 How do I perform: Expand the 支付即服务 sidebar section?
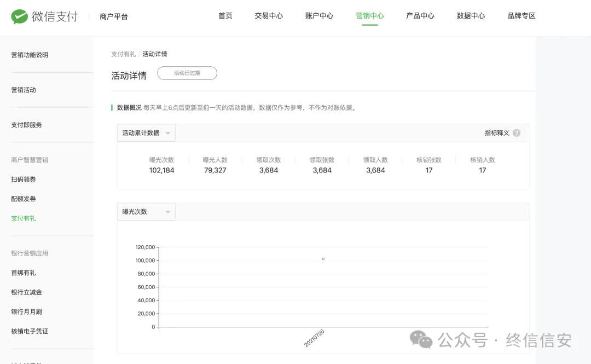point(24,124)
